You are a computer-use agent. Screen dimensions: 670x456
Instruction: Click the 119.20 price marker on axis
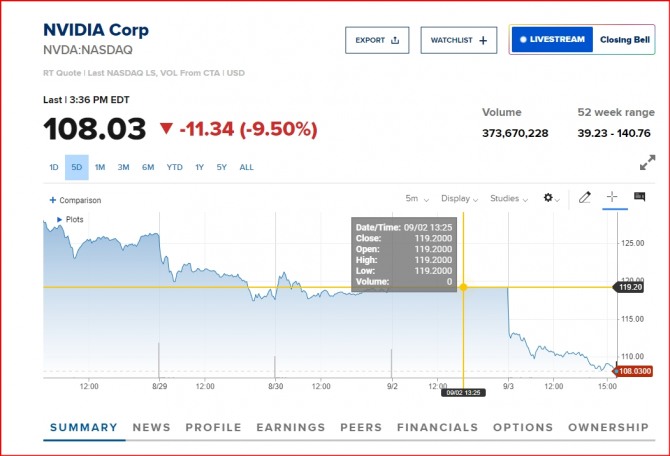(631, 287)
